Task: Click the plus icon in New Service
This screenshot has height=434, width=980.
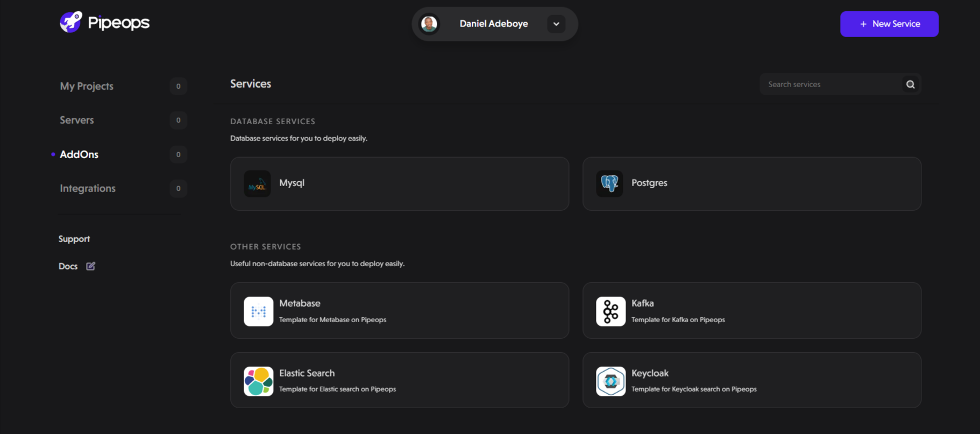Action: 863,24
